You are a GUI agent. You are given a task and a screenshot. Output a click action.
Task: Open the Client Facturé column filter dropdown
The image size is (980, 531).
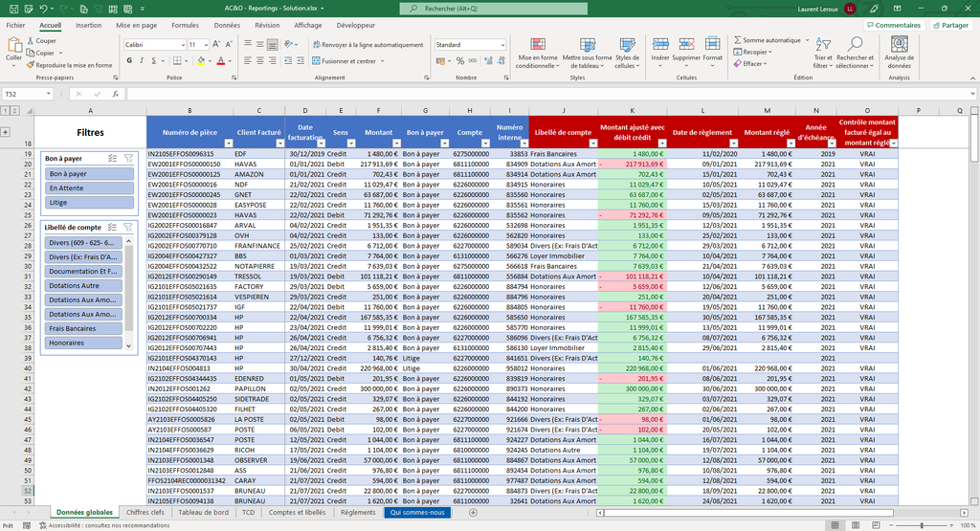coord(281,143)
